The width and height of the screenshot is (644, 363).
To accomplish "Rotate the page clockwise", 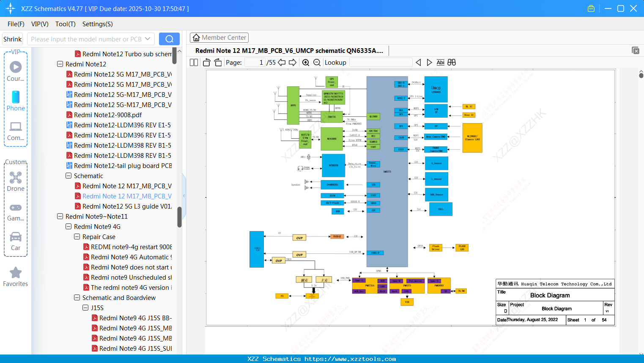I will coord(218,62).
